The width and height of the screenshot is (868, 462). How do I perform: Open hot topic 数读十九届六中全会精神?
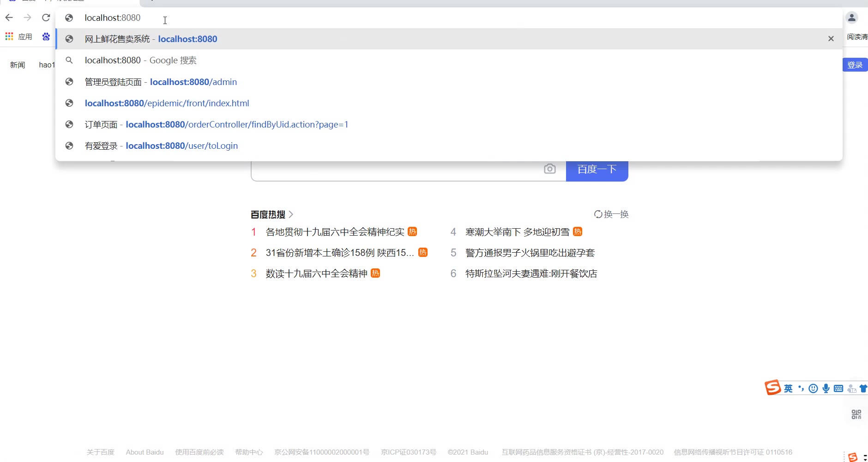click(316, 274)
